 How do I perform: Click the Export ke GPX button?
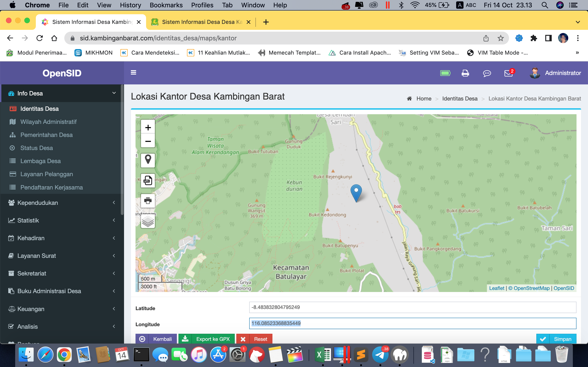pos(206,339)
